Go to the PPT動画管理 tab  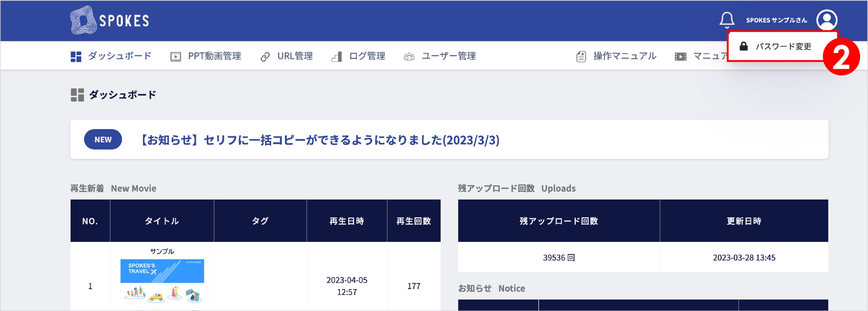[214, 56]
